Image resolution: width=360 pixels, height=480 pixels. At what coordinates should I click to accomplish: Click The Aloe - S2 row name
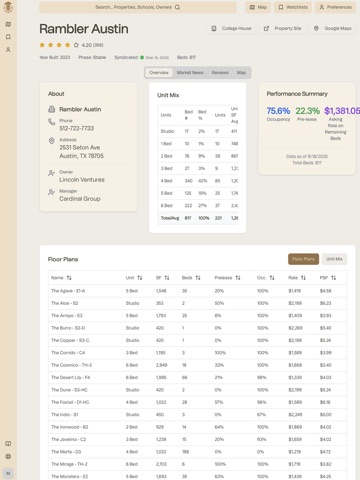pyautogui.click(x=65, y=303)
